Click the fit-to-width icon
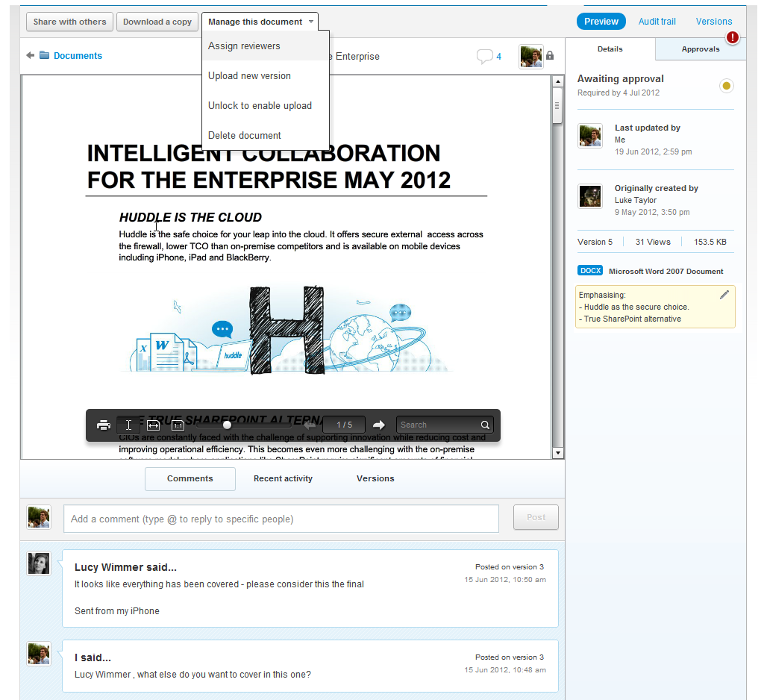The width and height of the screenshot is (764, 700). tap(153, 425)
